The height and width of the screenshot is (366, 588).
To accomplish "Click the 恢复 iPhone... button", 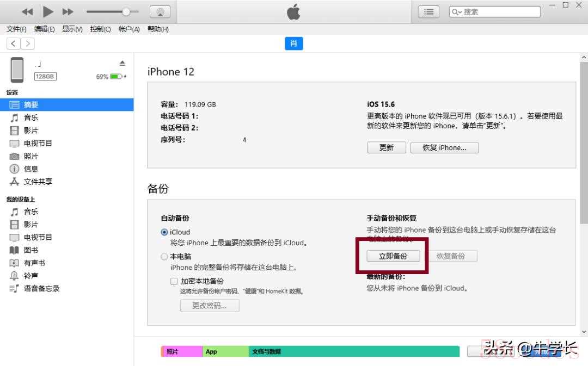I will (x=444, y=147).
